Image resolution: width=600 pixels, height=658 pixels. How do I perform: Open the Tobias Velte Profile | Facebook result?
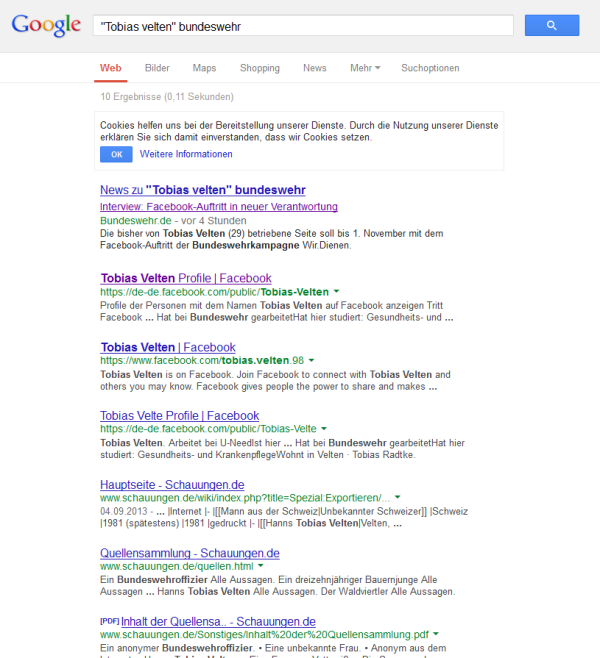[180, 415]
